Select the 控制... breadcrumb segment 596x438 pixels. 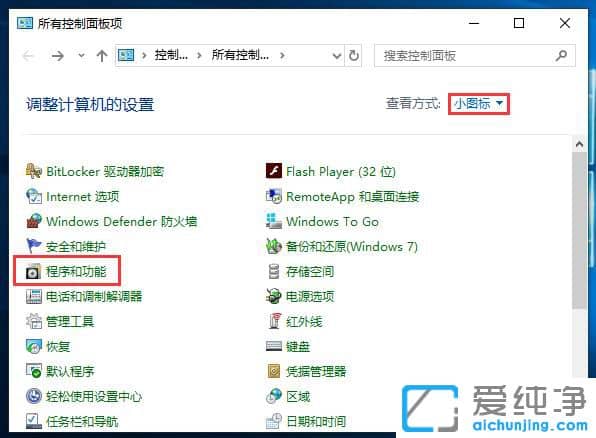tap(171, 56)
